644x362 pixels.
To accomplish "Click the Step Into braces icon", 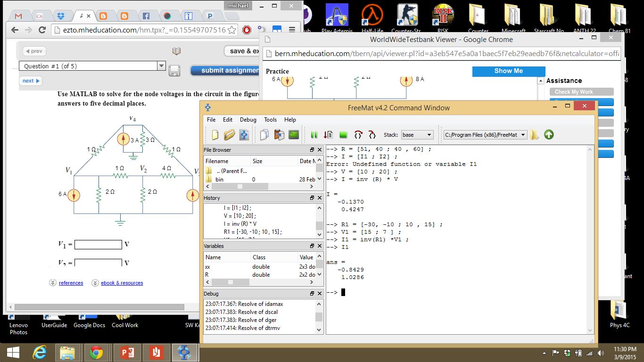I will click(x=372, y=135).
